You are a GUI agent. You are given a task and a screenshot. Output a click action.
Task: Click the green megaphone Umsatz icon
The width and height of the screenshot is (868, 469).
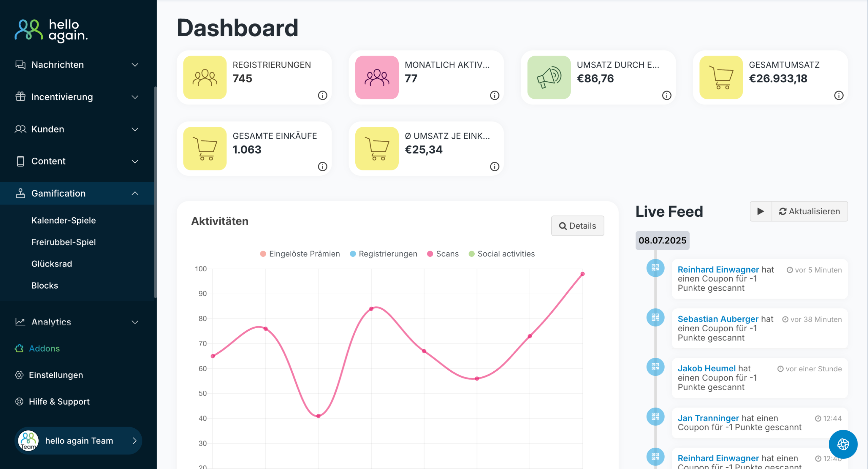click(549, 77)
